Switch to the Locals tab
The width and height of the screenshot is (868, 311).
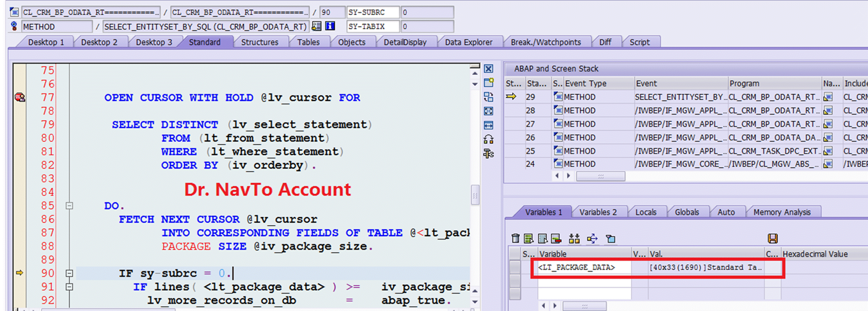pyautogui.click(x=646, y=212)
